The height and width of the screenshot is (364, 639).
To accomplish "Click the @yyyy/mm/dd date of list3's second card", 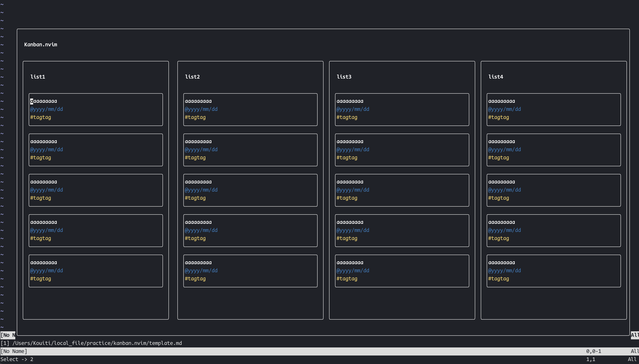I will tap(353, 150).
